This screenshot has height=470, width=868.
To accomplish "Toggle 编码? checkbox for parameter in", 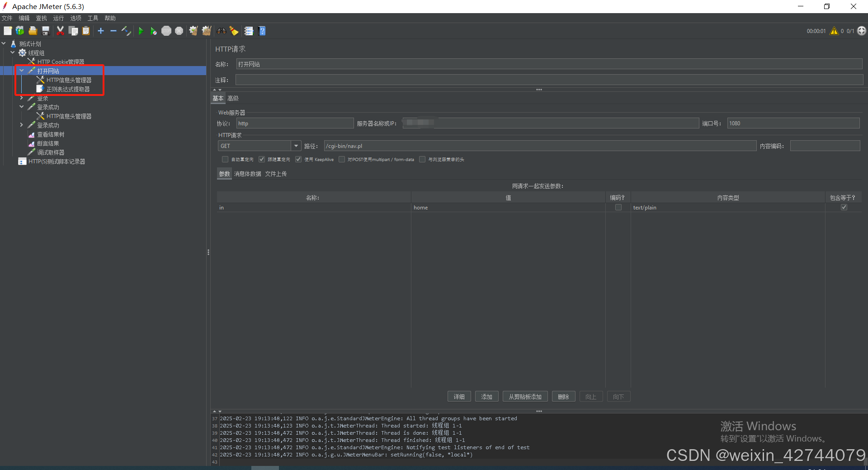I will tap(618, 207).
